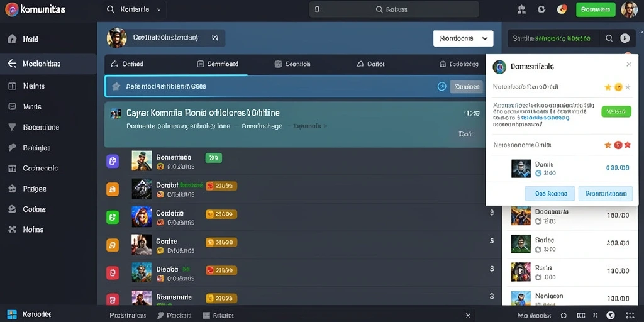Click the purple icon on Bomentedo row
The width and height of the screenshot is (644, 322).
click(x=113, y=161)
